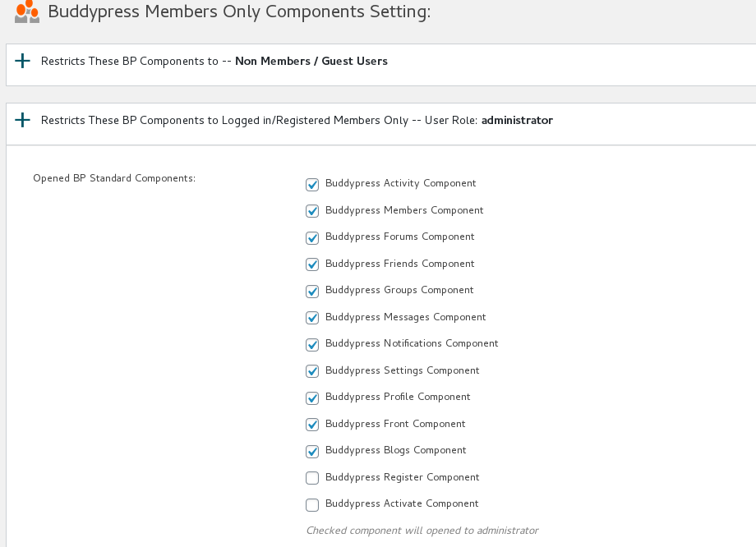This screenshot has width=756, height=547.
Task: Turn off Buddypress Notifications Component
Action: tap(311, 344)
